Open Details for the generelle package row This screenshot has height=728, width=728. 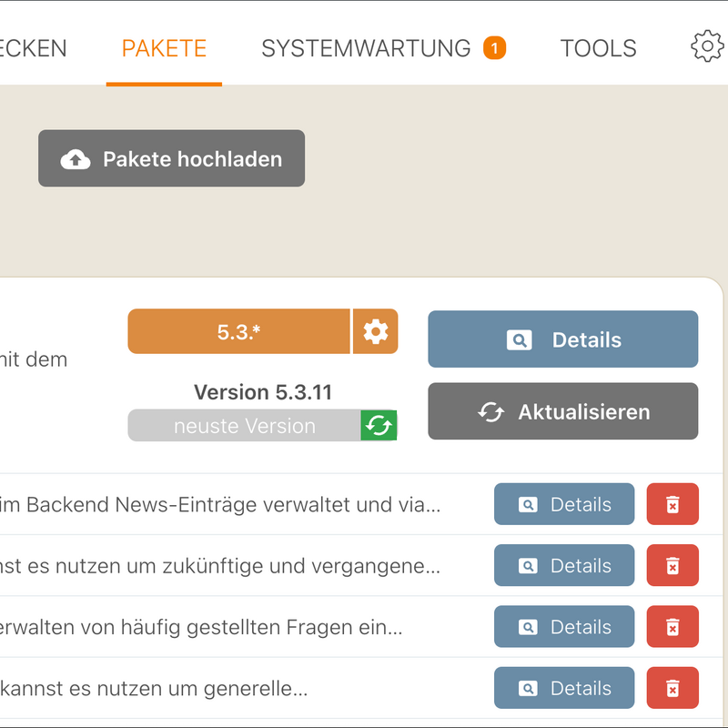[x=564, y=688]
